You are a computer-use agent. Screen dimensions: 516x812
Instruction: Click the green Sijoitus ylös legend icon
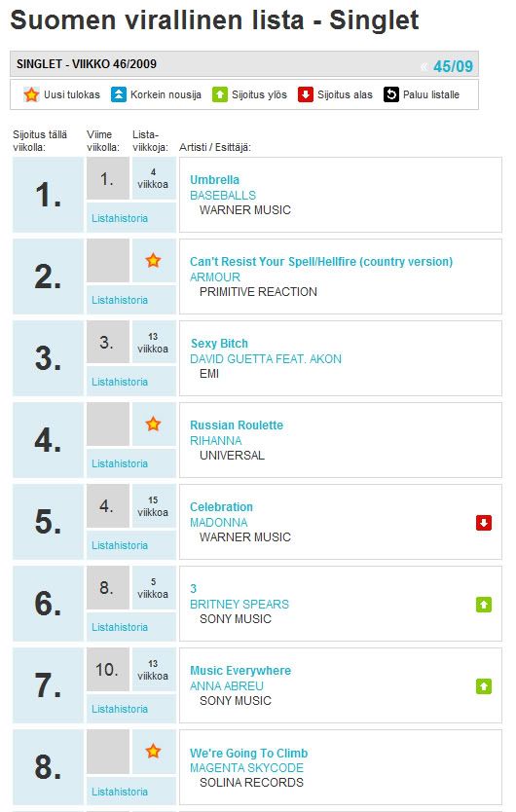(x=220, y=94)
